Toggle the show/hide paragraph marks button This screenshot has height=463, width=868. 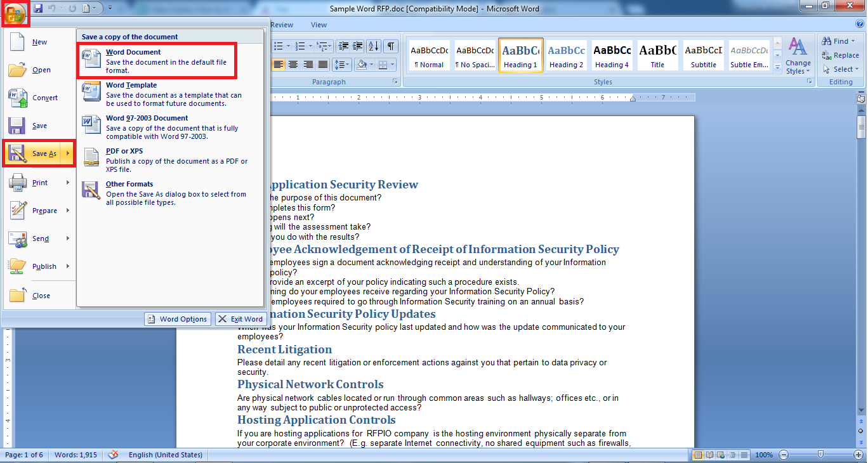[391, 46]
